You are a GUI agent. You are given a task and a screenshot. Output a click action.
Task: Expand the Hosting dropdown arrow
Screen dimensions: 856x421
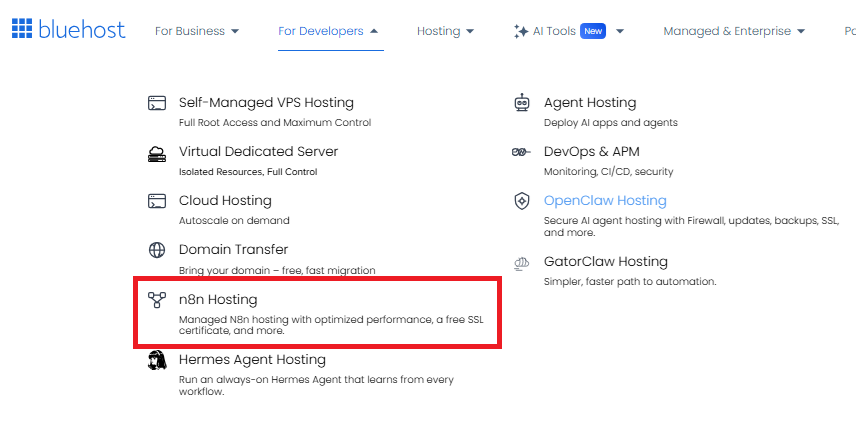pos(470,31)
